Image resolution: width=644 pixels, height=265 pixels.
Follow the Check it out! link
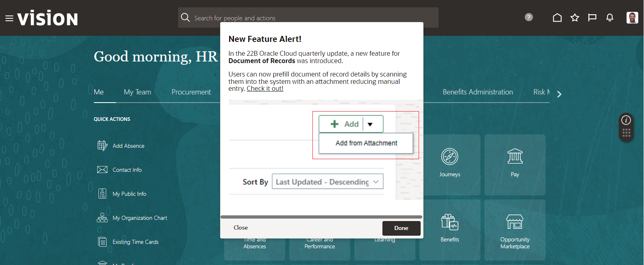pos(265,88)
